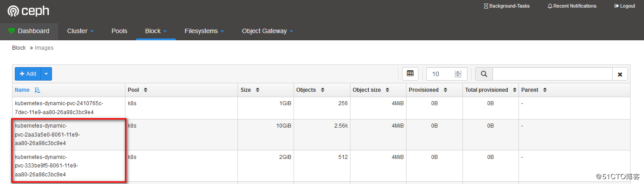The width and height of the screenshot is (644, 184).
Task: Click the Logout link
Action: pyautogui.click(x=624, y=6)
